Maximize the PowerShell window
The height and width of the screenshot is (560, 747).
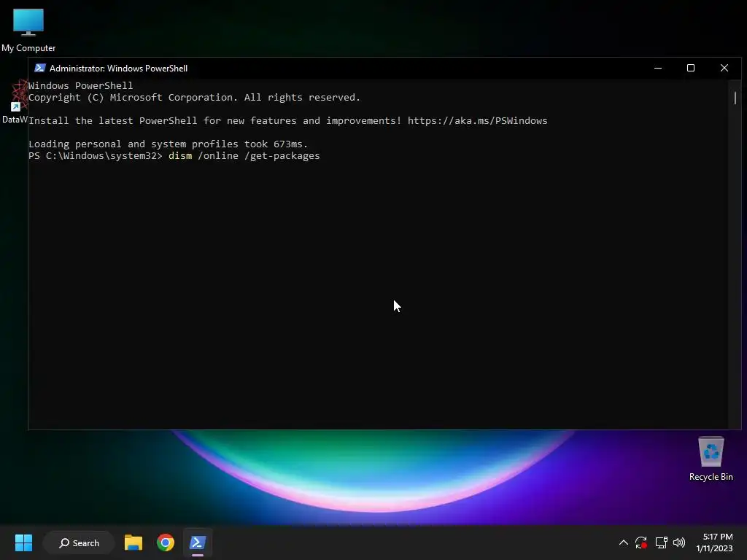(691, 68)
